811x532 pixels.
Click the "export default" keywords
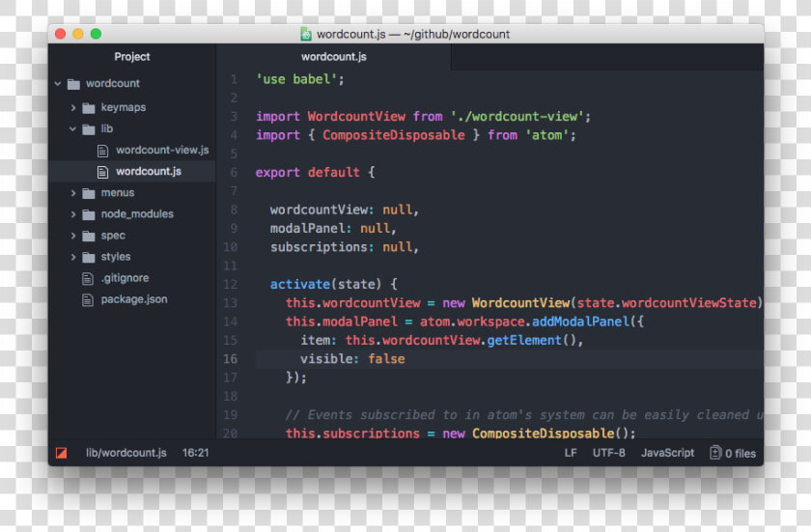[x=308, y=172]
